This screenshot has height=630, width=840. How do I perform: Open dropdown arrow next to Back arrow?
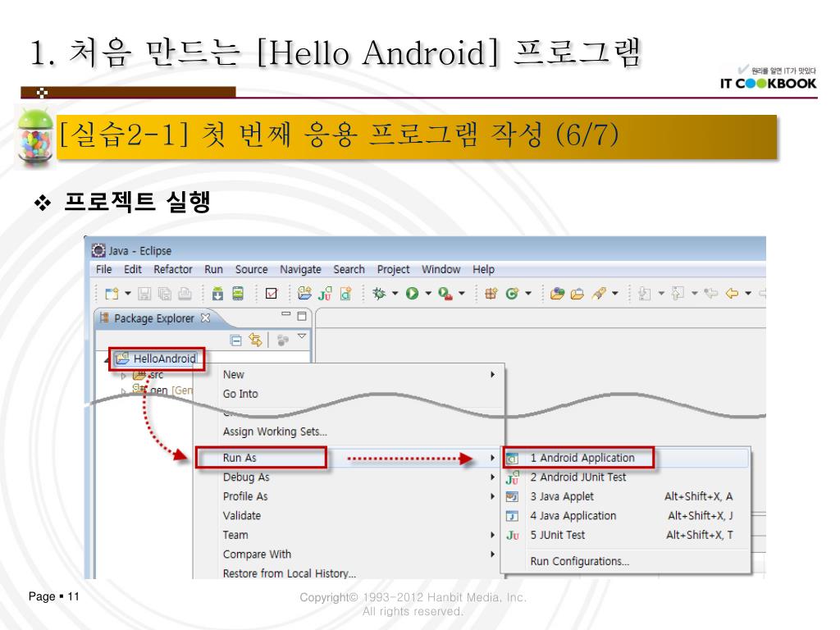748,294
